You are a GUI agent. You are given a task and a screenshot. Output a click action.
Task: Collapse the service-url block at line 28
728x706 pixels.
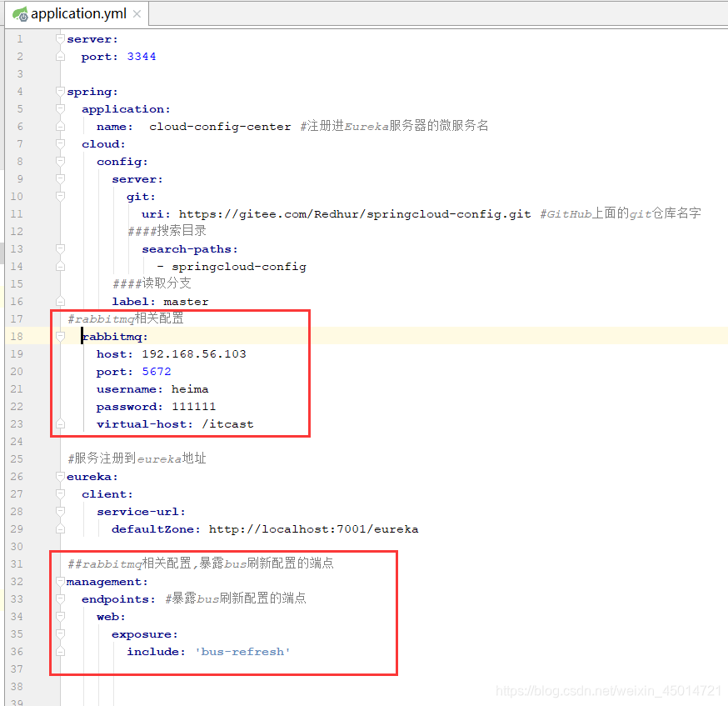click(60, 512)
